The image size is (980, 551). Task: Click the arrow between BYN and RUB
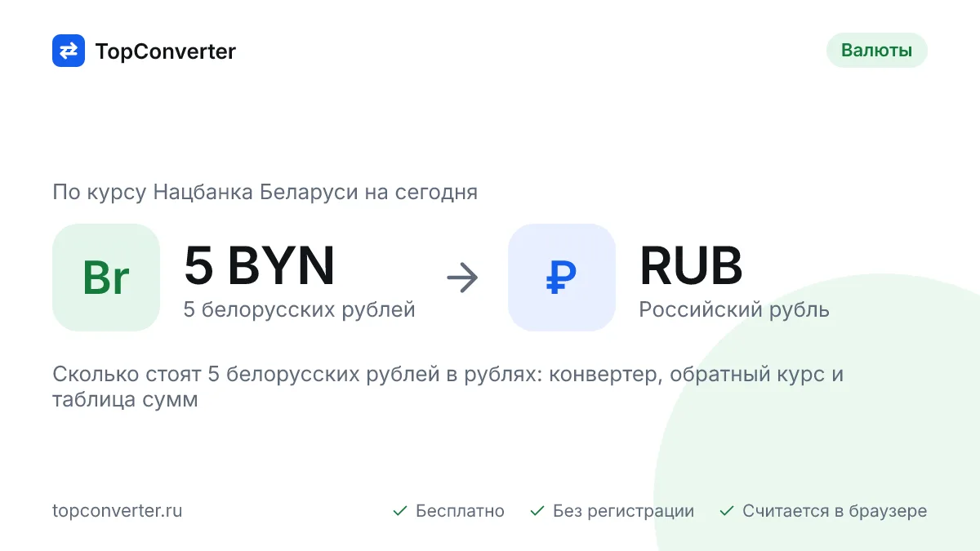pyautogui.click(x=462, y=278)
